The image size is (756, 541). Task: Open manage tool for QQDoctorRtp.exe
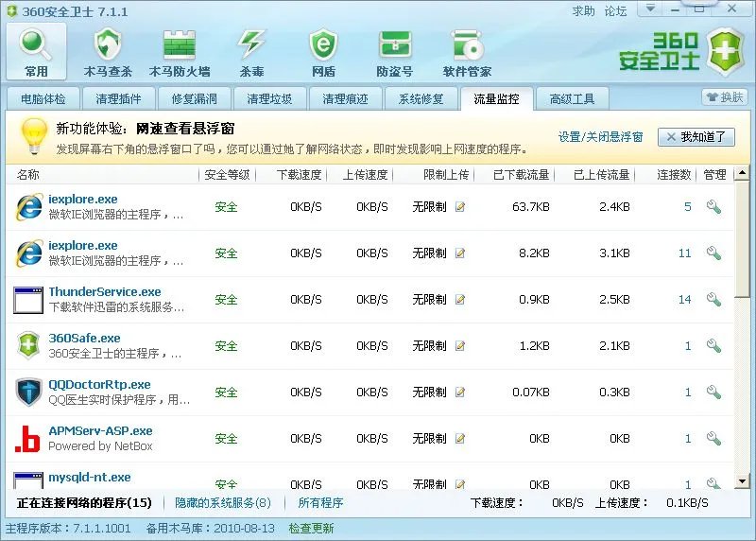point(713,393)
